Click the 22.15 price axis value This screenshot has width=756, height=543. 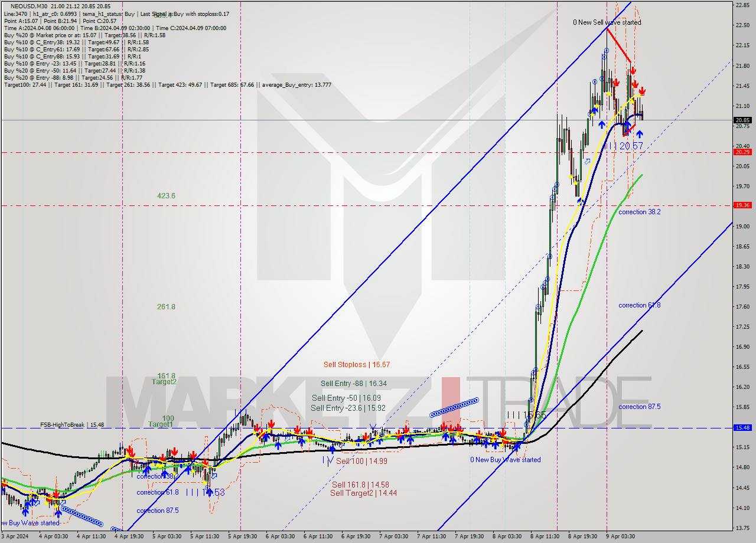point(742,45)
